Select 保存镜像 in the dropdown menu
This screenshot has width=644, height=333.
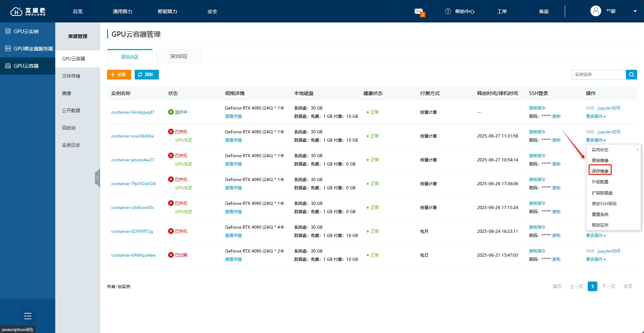(x=600, y=171)
